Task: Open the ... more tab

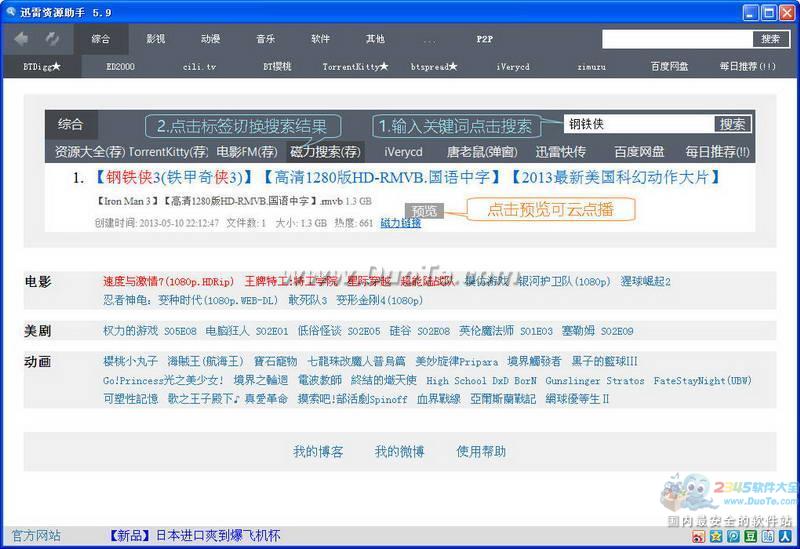Action: pos(430,40)
